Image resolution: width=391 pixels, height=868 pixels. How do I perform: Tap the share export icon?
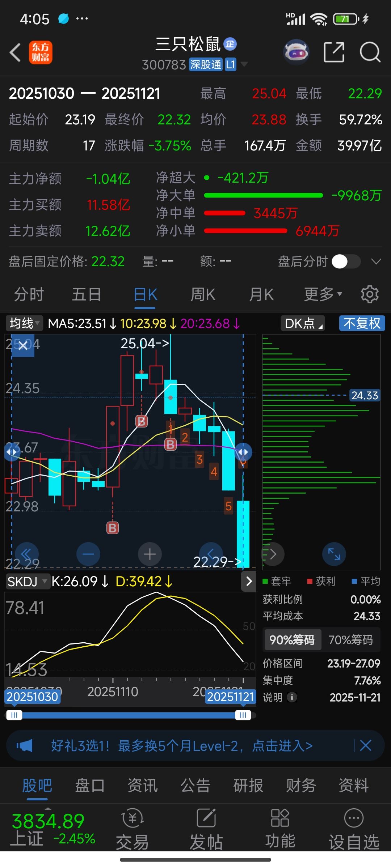pyautogui.click(x=333, y=52)
